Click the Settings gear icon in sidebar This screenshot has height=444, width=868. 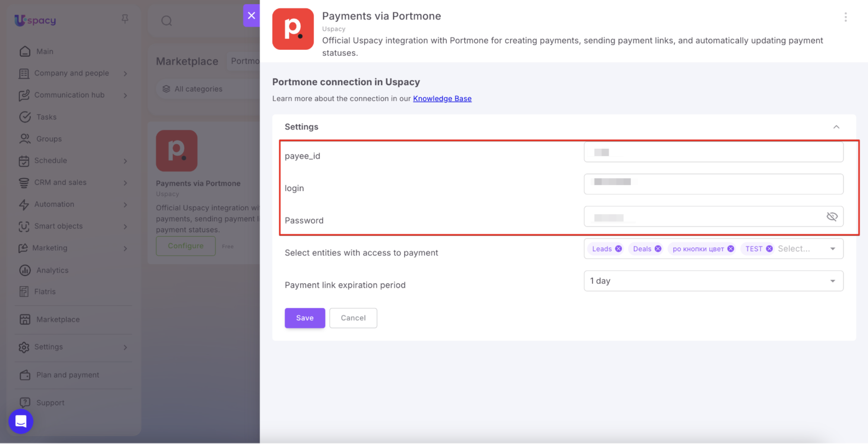pyautogui.click(x=24, y=347)
